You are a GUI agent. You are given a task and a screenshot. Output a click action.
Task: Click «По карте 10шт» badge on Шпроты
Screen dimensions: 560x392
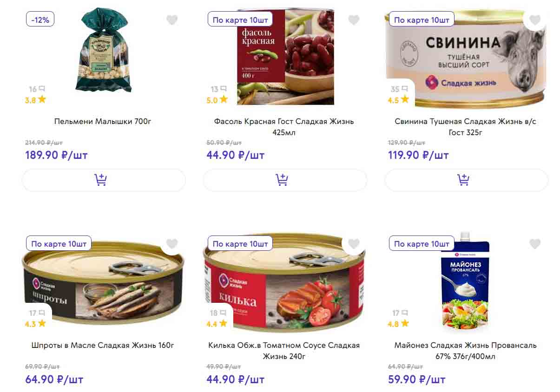59,243
